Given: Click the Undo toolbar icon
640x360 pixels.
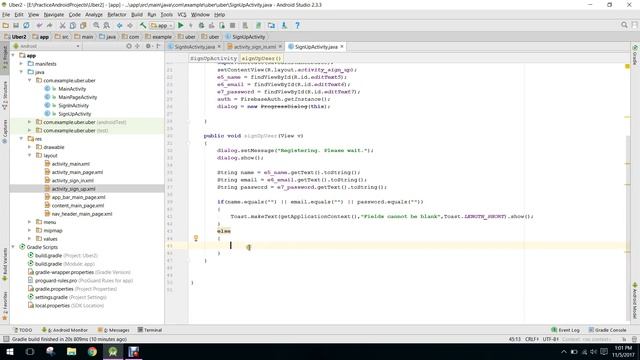Looking at the screenshot, I should coord(40,25).
